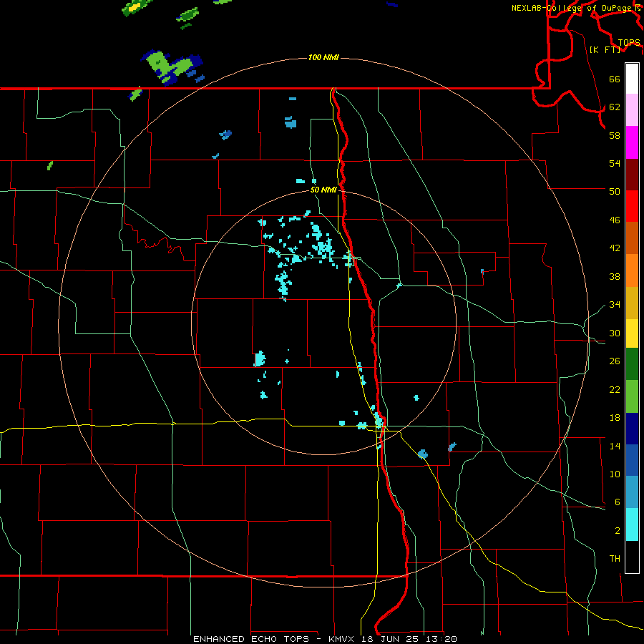644x644 pixels.
Task: Click the medium blue legend swatch
Action: coord(632,460)
